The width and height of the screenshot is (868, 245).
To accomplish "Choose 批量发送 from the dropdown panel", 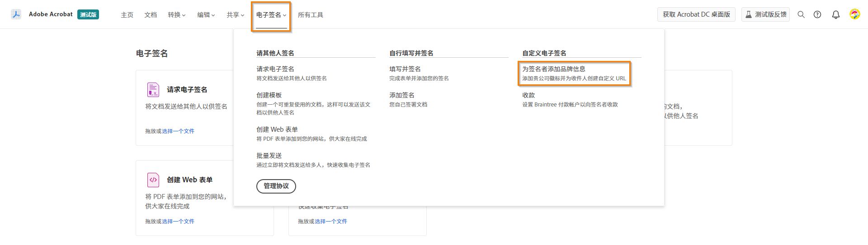I will (269, 156).
